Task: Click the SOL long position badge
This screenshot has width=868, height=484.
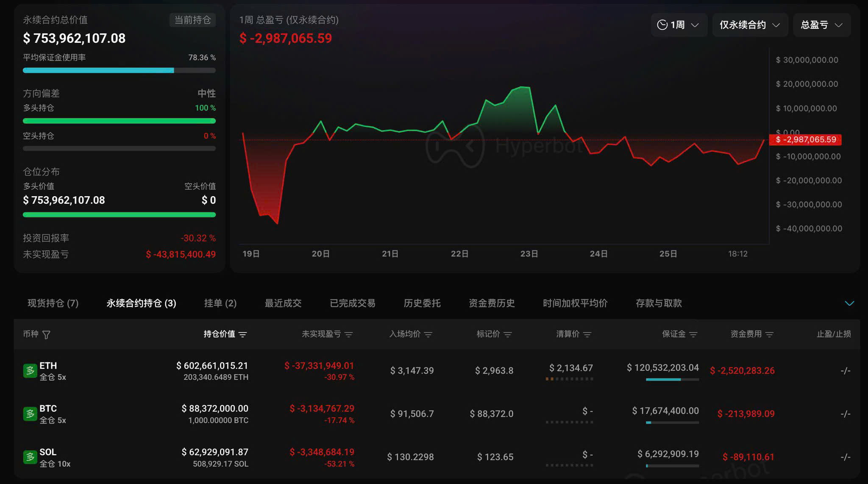Action: point(30,457)
